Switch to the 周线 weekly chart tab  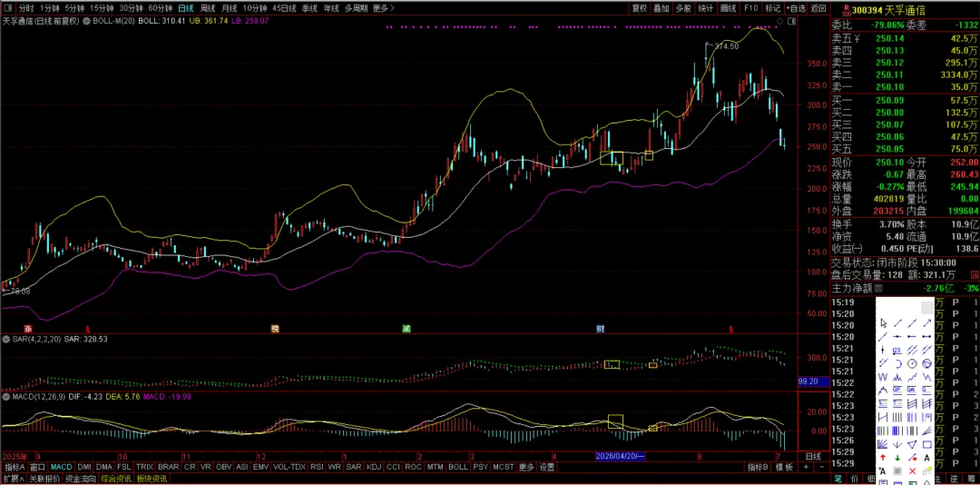coord(207,8)
